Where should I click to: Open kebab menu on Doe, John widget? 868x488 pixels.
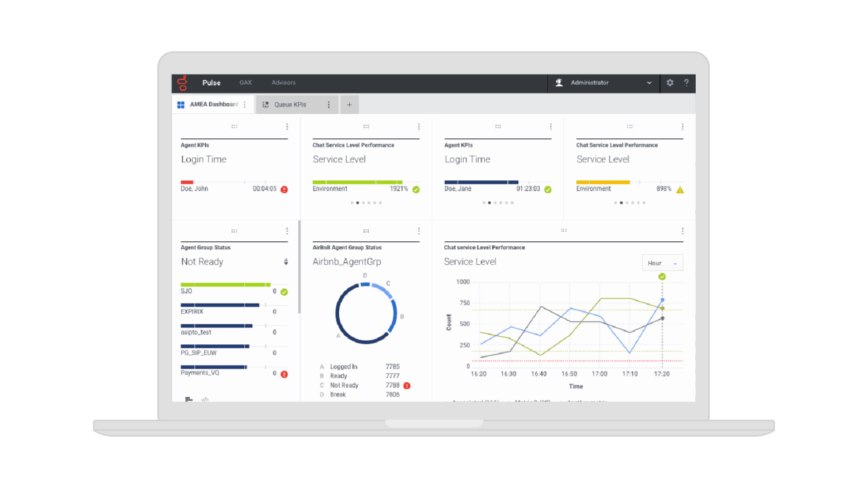point(287,127)
